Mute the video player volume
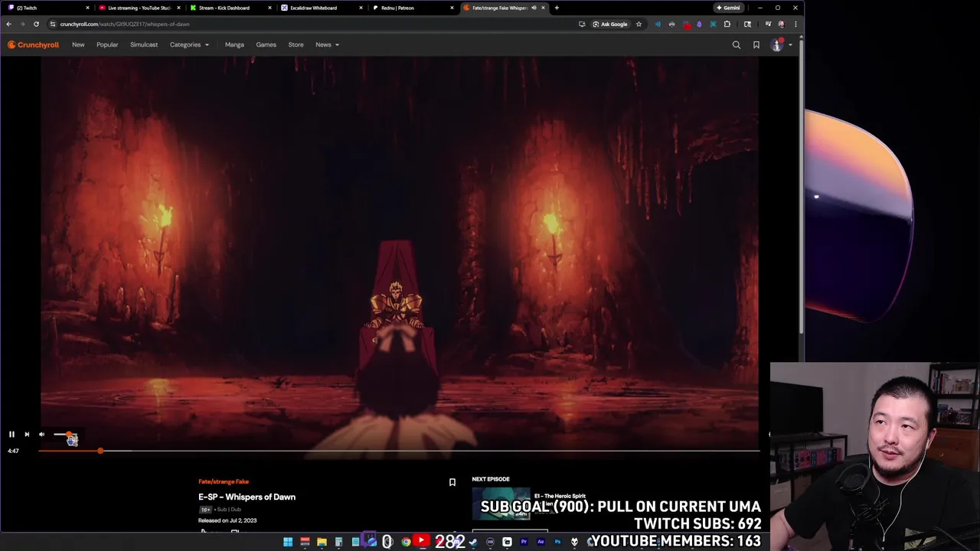 coord(41,434)
